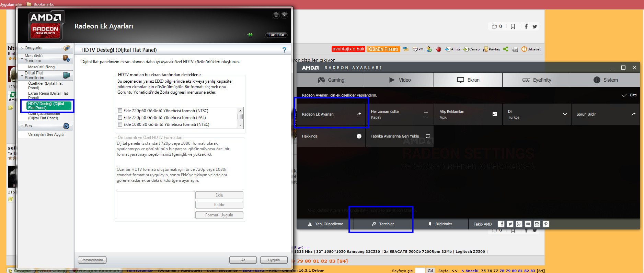Click the Varsayılanlar button

(92, 260)
